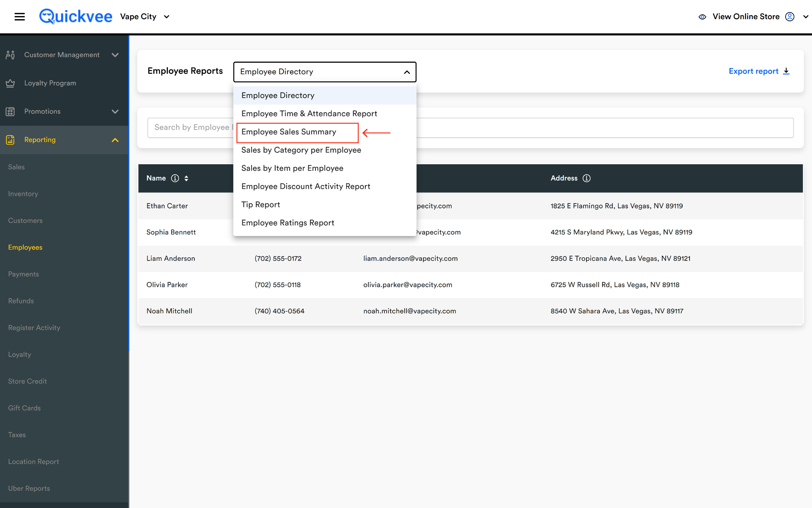
Task: Click the Quickvee logo
Action: (x=76, y=16)
